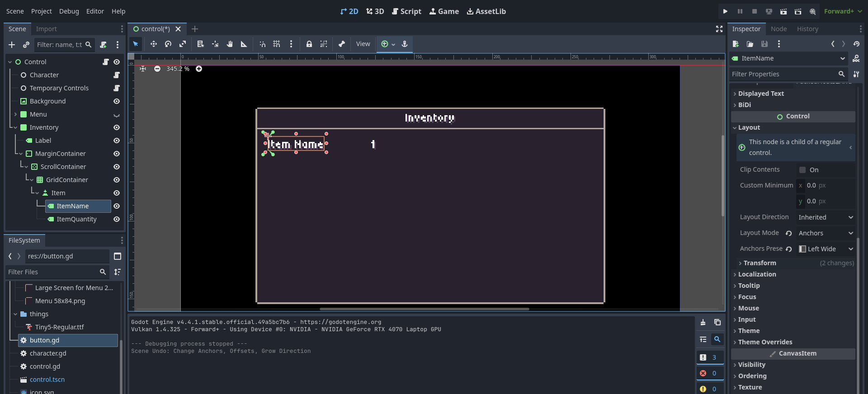Run the project with the play button

[725, 11]
